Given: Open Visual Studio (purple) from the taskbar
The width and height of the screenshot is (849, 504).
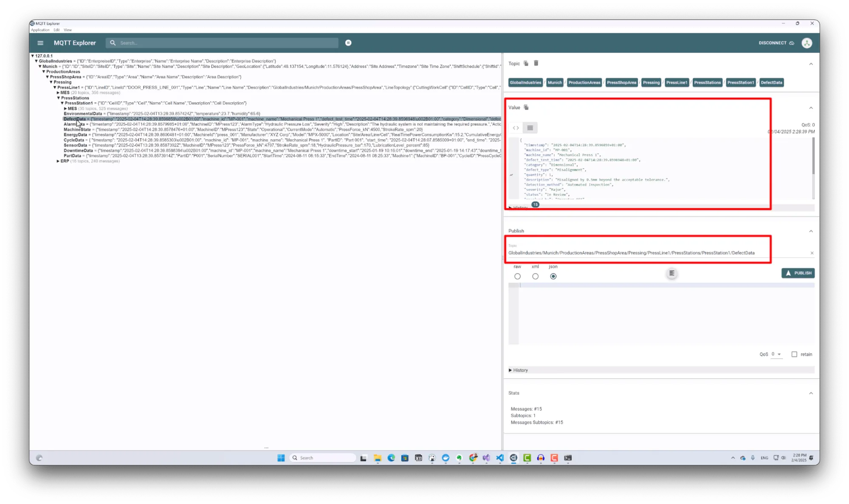Looking at the screenshot, I should [486, 458].
